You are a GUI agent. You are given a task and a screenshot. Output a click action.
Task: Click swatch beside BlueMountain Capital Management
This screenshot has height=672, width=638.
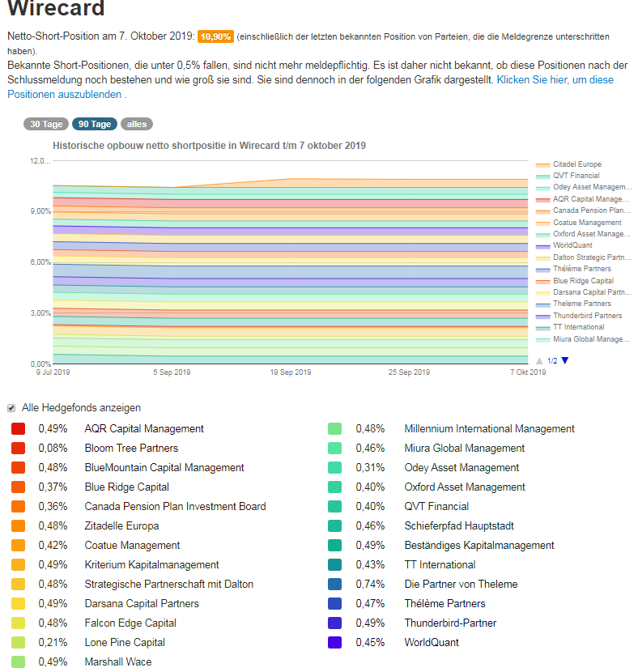pos(18,468)
